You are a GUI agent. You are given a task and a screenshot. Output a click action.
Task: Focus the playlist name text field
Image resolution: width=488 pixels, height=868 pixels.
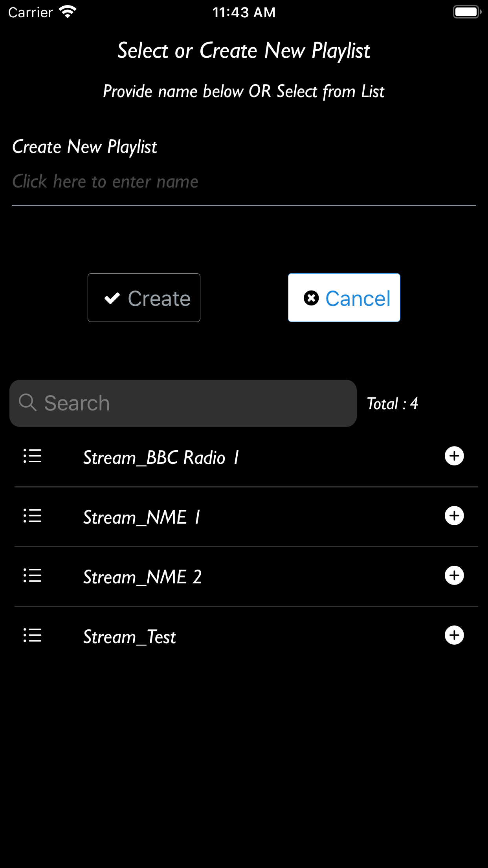244,182
